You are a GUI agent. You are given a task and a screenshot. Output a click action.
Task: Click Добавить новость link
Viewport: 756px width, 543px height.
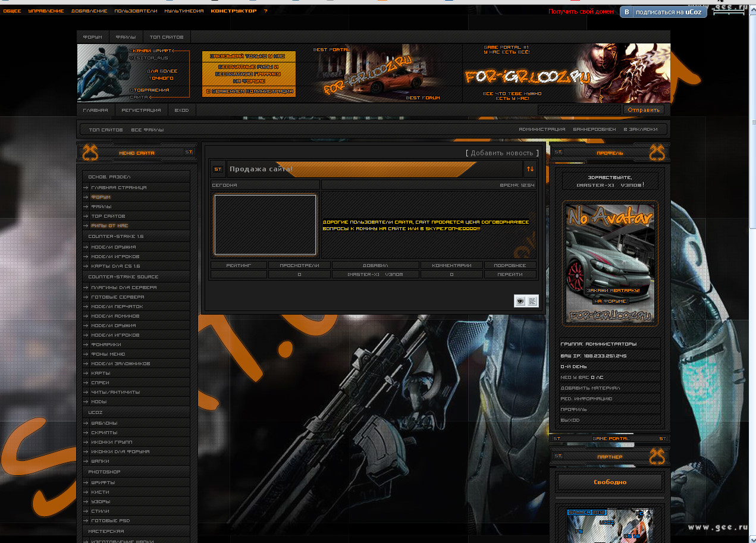[x=502, y=153]
